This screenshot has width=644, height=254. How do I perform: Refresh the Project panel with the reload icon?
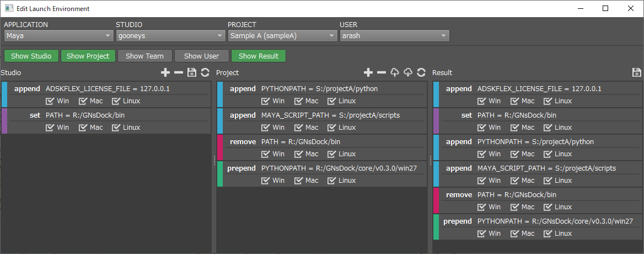click(x=421, y=72)
